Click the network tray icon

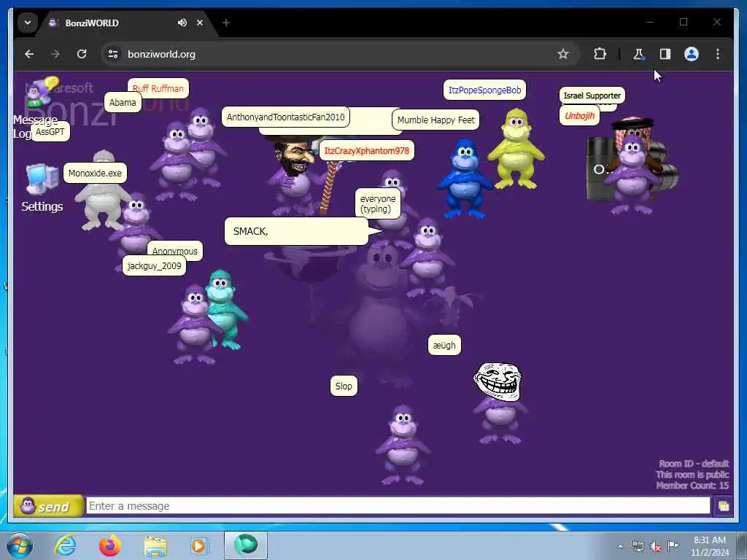click(x=638, y=546)
